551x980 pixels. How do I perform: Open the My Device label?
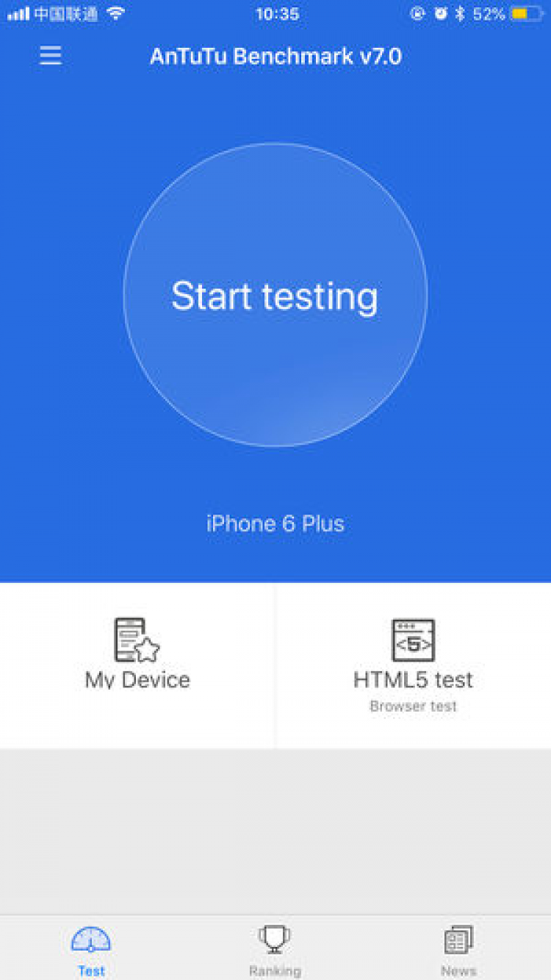coord(137,679)
